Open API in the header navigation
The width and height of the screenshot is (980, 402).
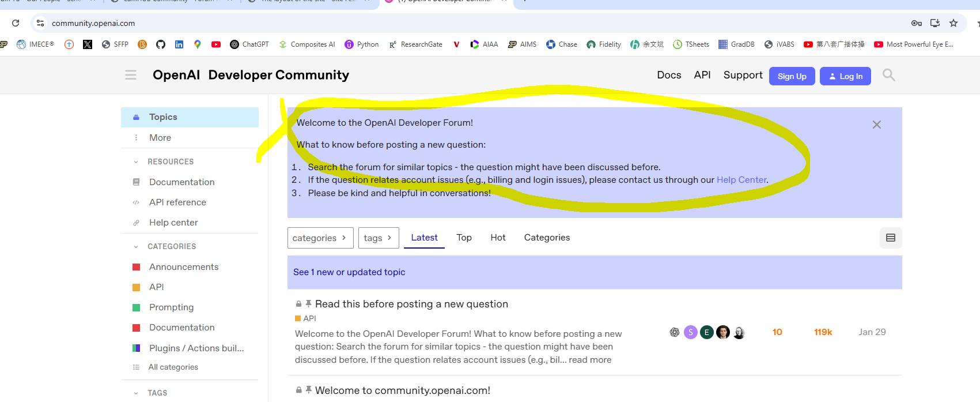702,75
